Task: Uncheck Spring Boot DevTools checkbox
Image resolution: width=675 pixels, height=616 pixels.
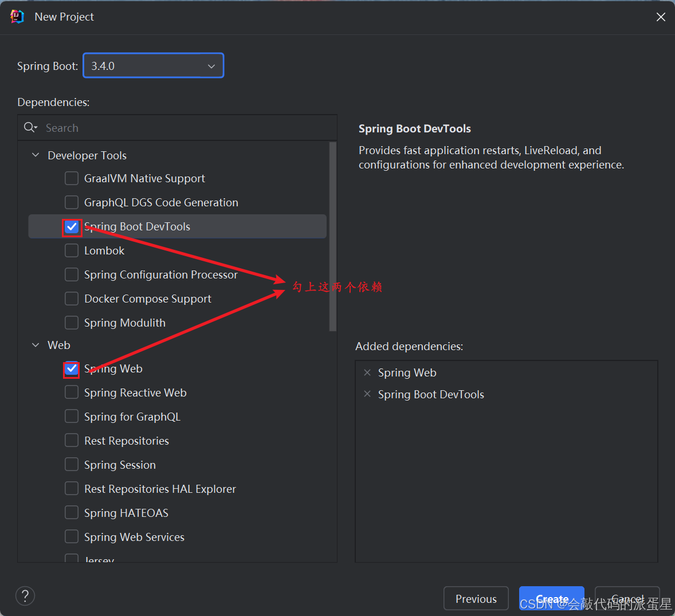Action: [72, 226]
